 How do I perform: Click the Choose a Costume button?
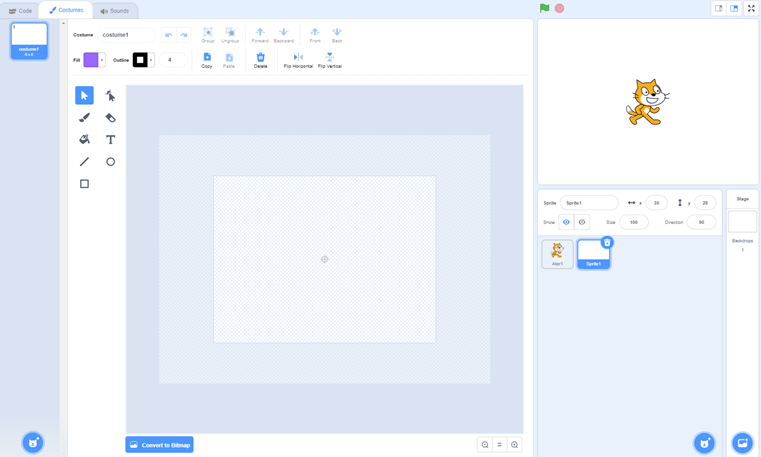[33, 442]
